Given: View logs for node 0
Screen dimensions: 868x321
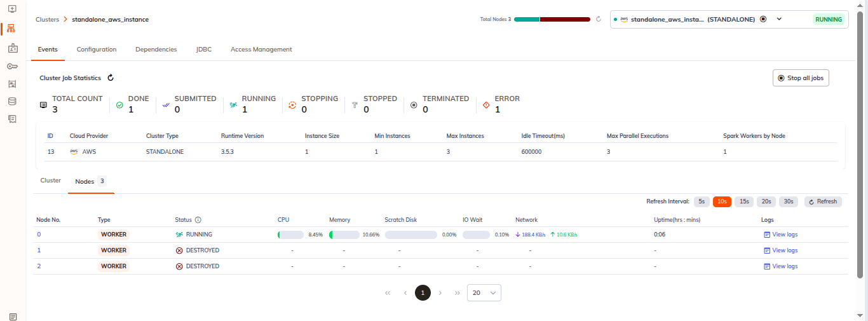Looking at the screenshot, I should pos(781,235).
